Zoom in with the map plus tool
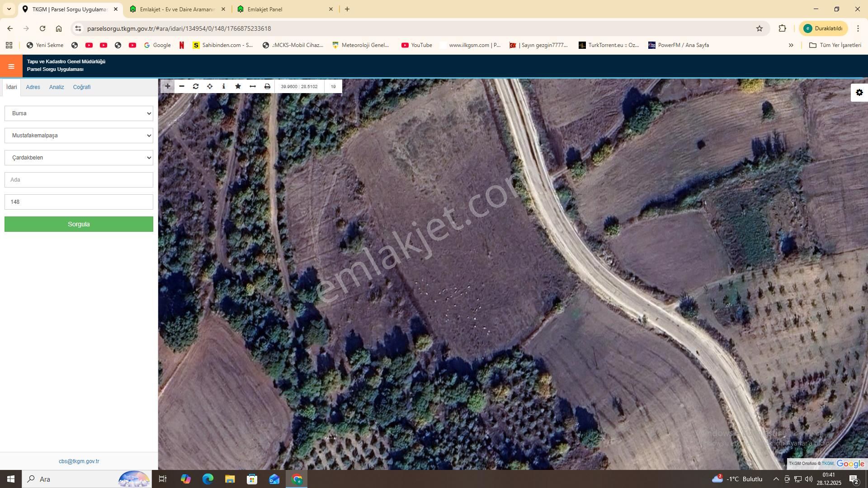Screen dimensions: 868x488 [167, 86]
